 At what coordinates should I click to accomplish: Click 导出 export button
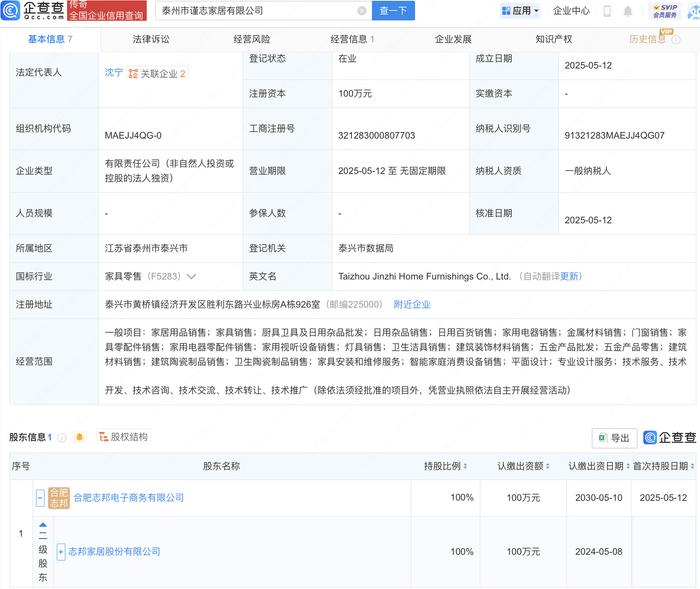coord(614,438)
